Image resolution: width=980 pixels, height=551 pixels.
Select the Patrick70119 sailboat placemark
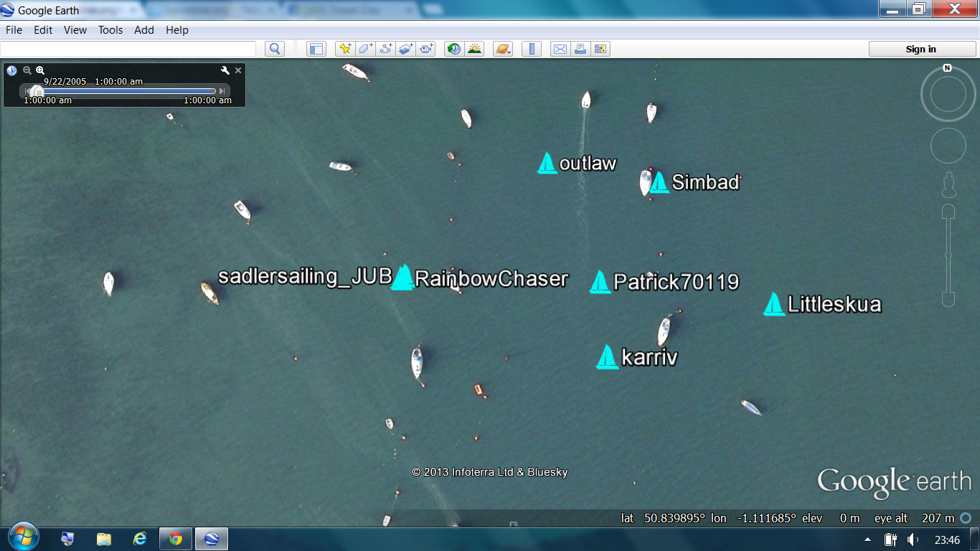point(600,282)
